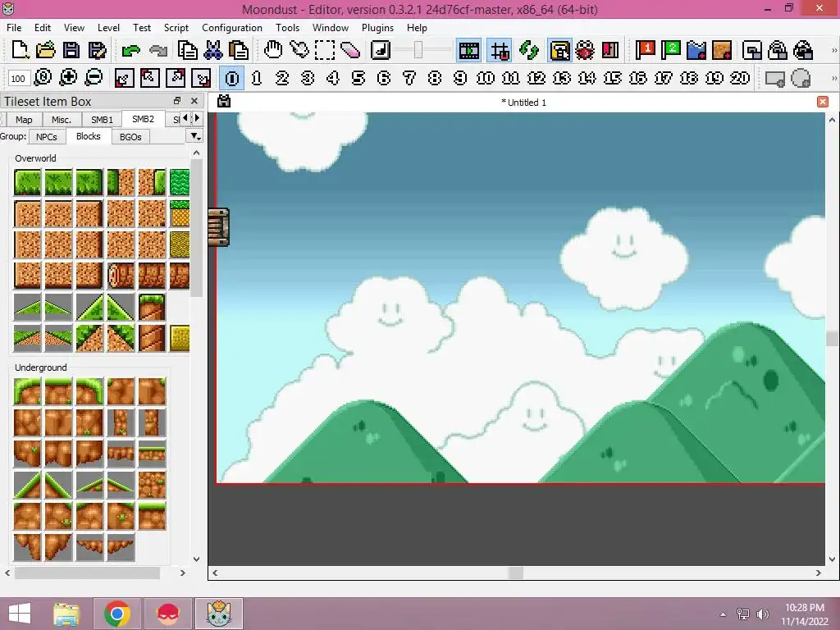840x630 pixels.
Task: Click the zoom value field showing 100
Action: point(18,78)
